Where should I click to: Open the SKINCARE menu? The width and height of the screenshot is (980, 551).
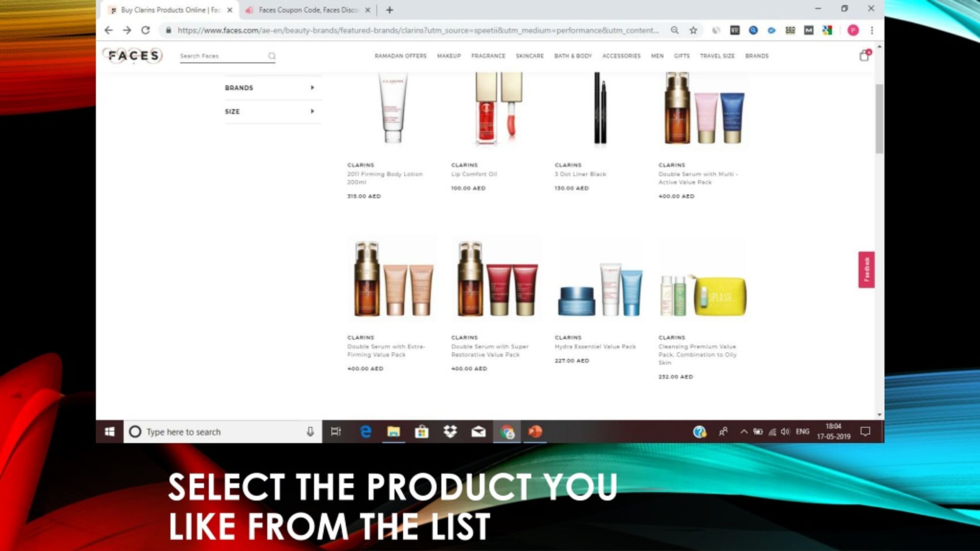coord(530,56)
